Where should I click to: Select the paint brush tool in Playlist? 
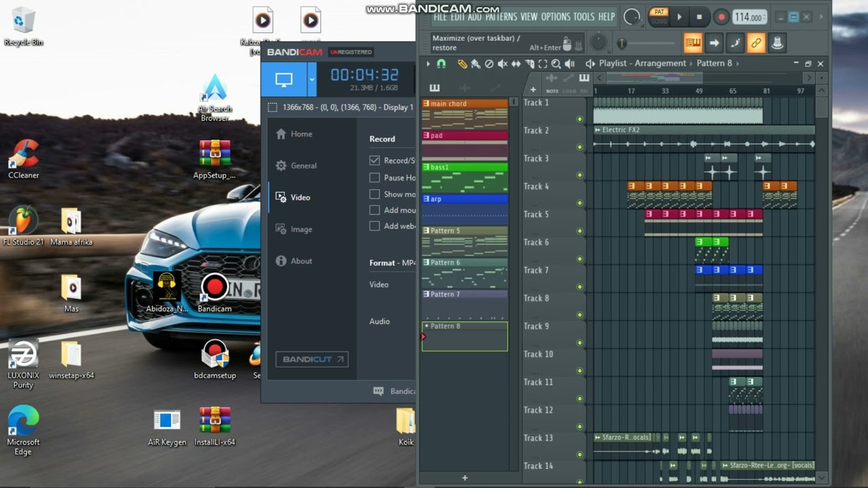tap(475, 64)
